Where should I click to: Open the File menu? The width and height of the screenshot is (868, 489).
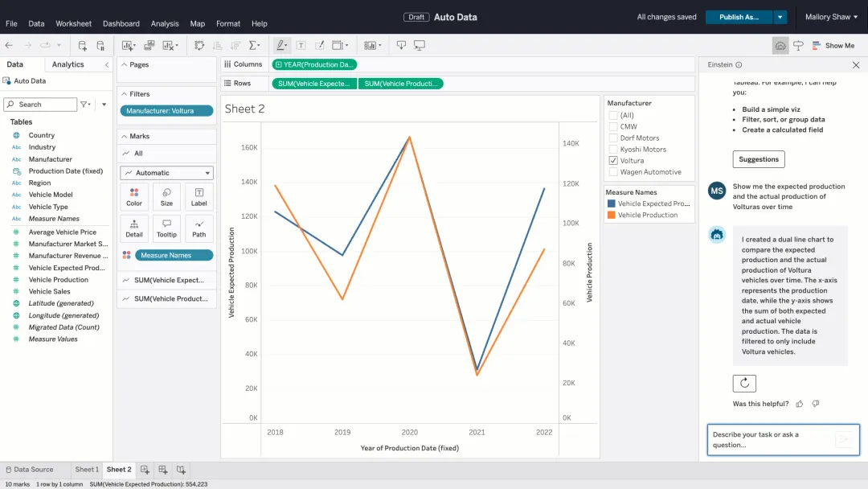[x=11, y=24]
